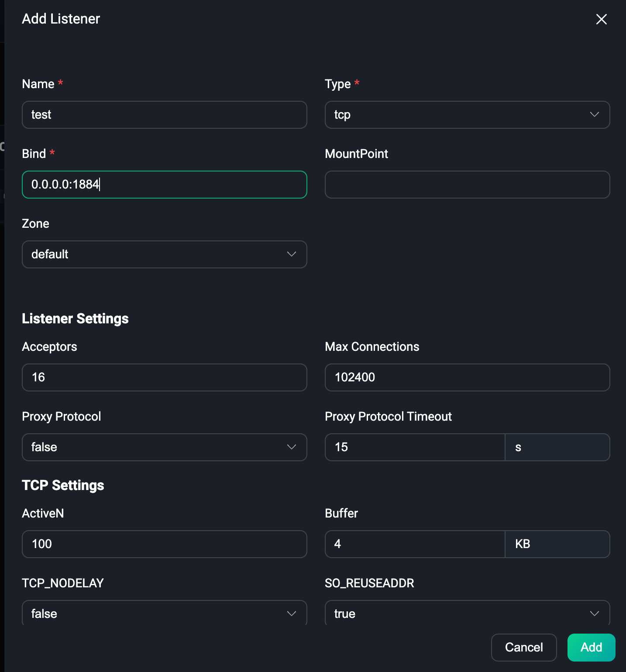
Task: Expand the Zone dropdown
Action: tap(157, 254)
